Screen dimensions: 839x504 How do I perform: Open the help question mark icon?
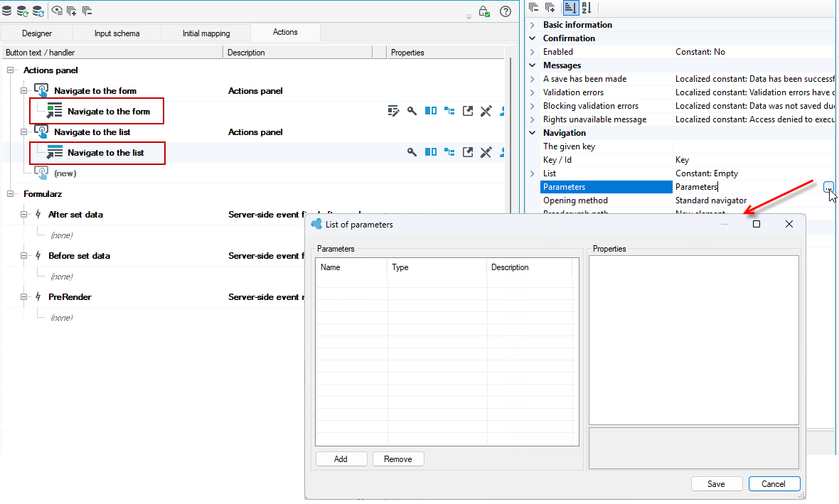click(x=505, y=11)
